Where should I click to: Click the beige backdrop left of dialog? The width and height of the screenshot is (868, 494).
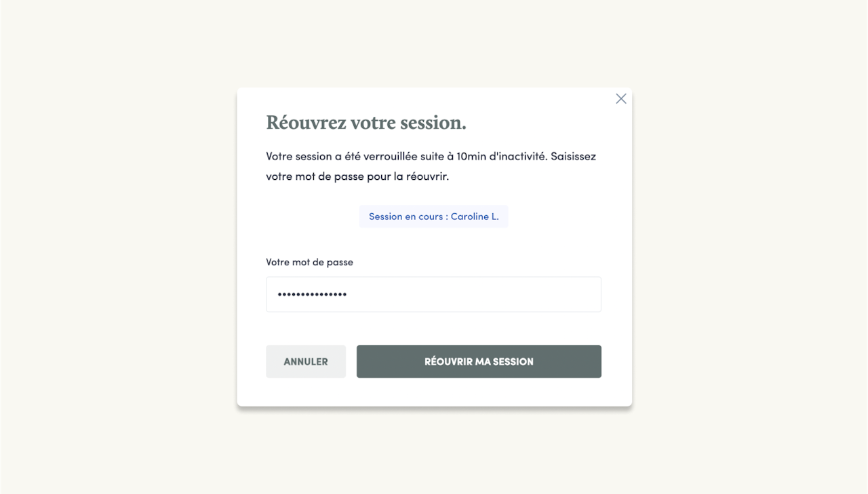point(119,247)
